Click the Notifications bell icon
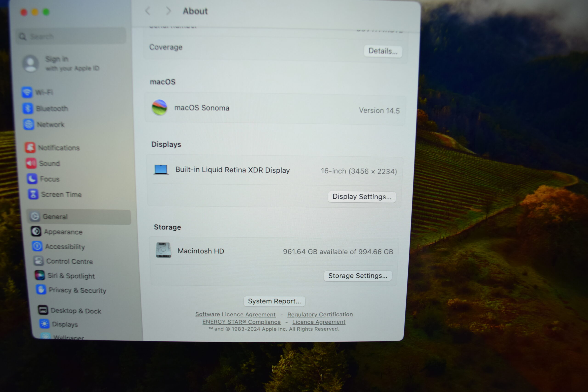The height and width of the screenshot is (392, 588). pyautogui.click(x=30, y=147)
